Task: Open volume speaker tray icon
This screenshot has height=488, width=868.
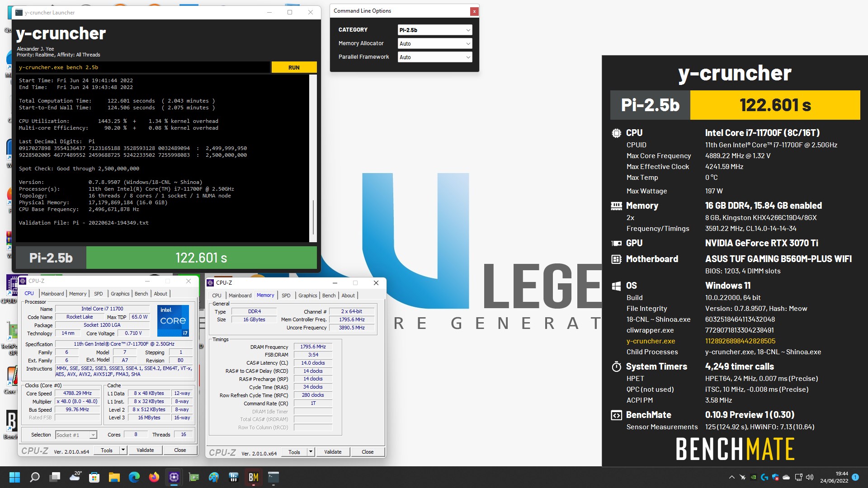Action: pyautogui.click(x=810, y=477)
